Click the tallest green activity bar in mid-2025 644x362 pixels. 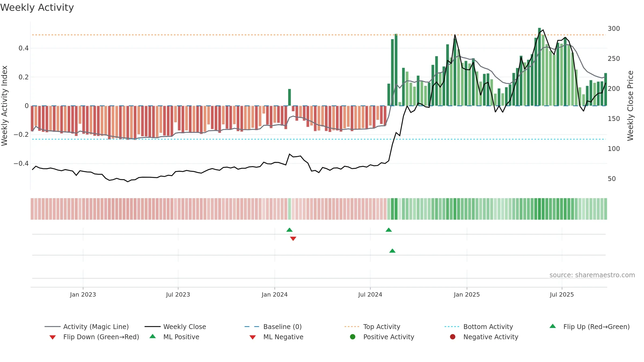pos(539,67)
